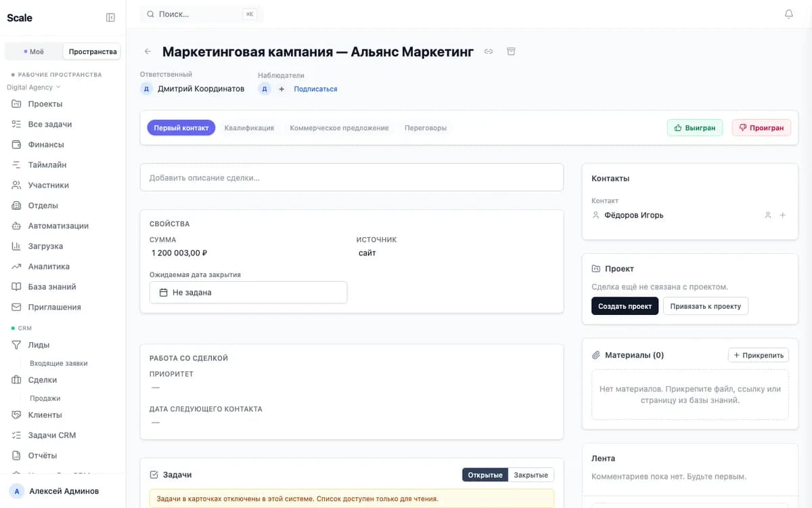Switch tasks list to Открытые
This screenshot has width=812, height=508.
click(x=485, y=475)
